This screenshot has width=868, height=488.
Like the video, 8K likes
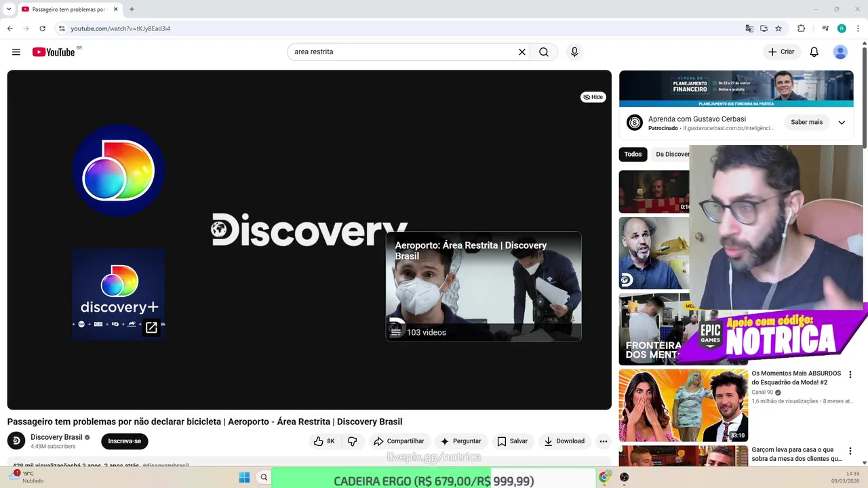pos(325,441)
